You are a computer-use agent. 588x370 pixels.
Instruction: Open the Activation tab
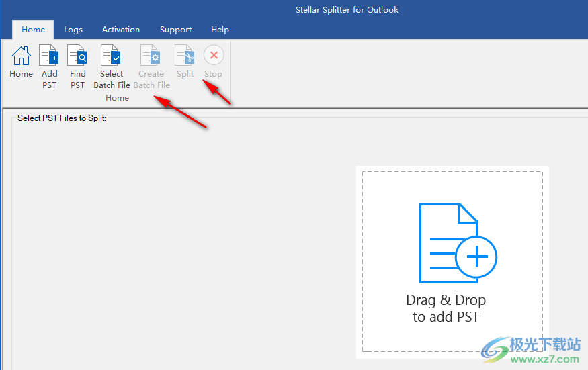121,30
